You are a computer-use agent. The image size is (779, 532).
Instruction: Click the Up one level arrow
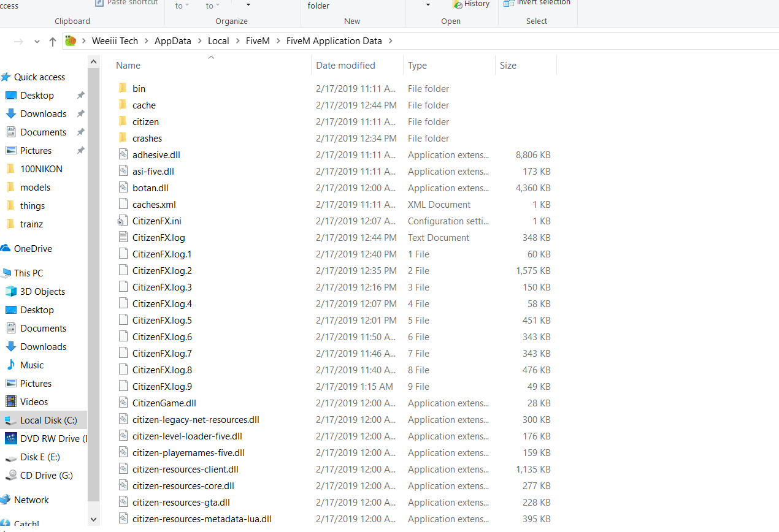(53, 42)
